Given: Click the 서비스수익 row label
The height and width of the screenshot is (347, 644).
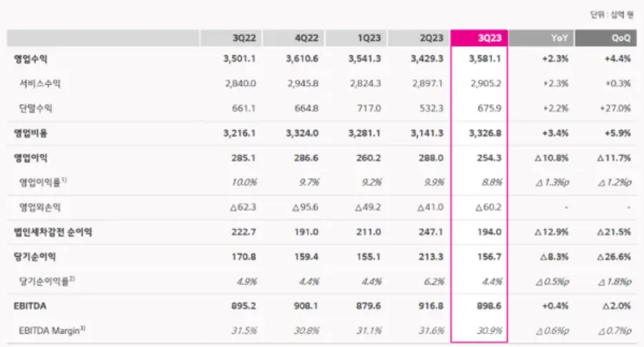Looking at the screenshot, I should tap(40, 84).
